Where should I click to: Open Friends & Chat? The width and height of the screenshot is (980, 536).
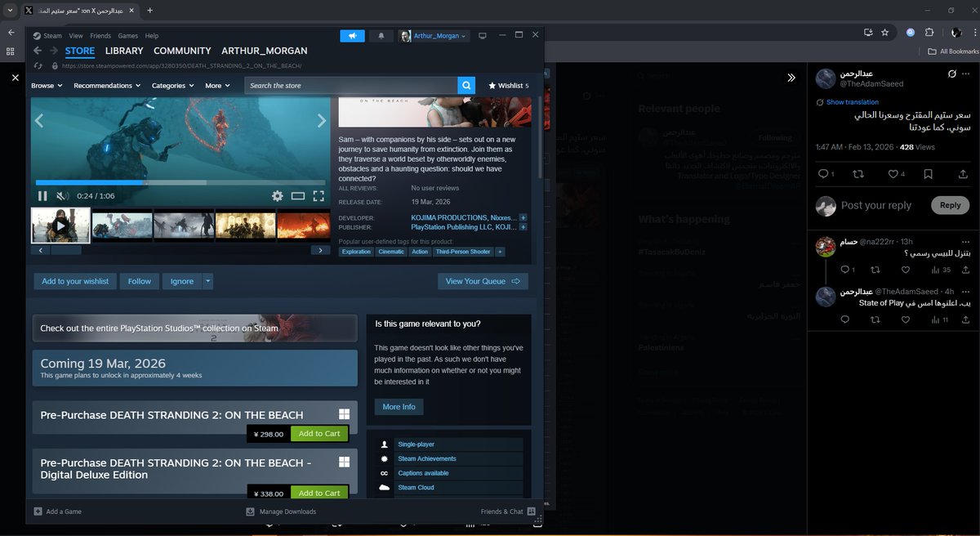coord(508,511)
